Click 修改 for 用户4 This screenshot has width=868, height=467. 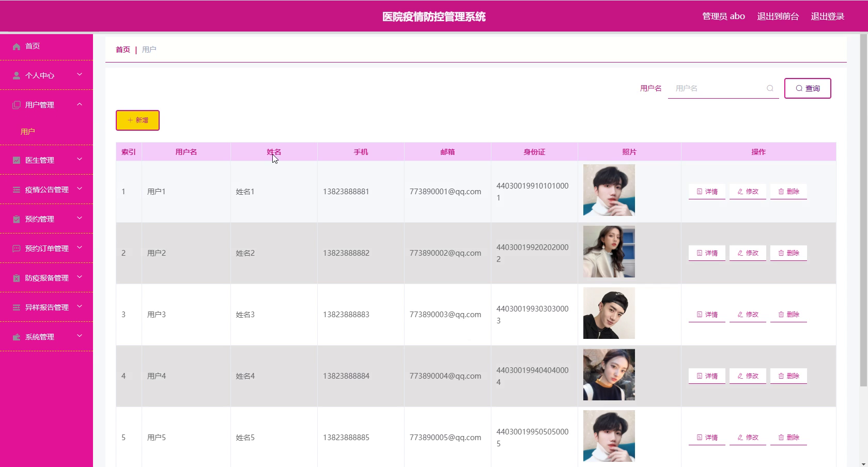pos(748,376)
